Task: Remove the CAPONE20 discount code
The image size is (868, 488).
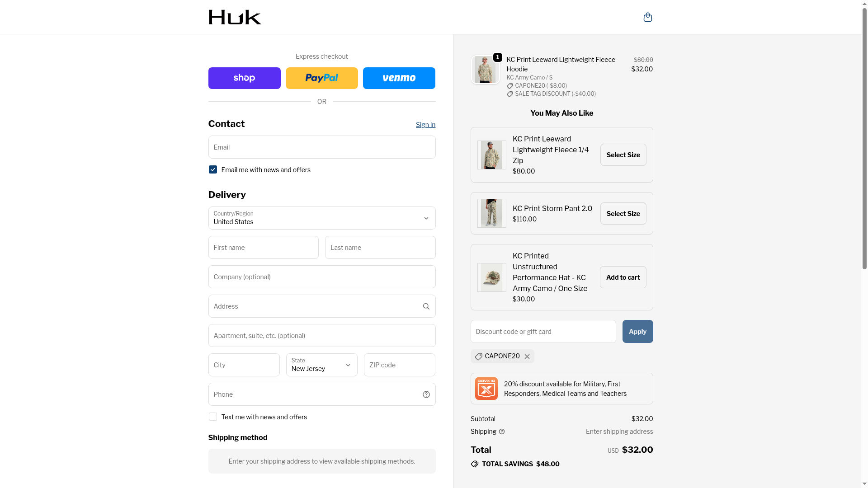Action: click(527, 357)
